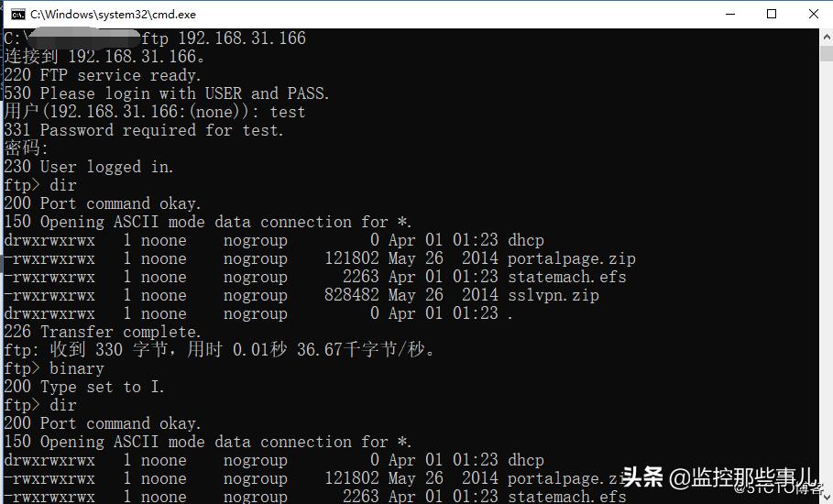Screen dimensions: 833x504
Task: Click 'portalpage.zip' in first listing
Action: tap(572, 258)
